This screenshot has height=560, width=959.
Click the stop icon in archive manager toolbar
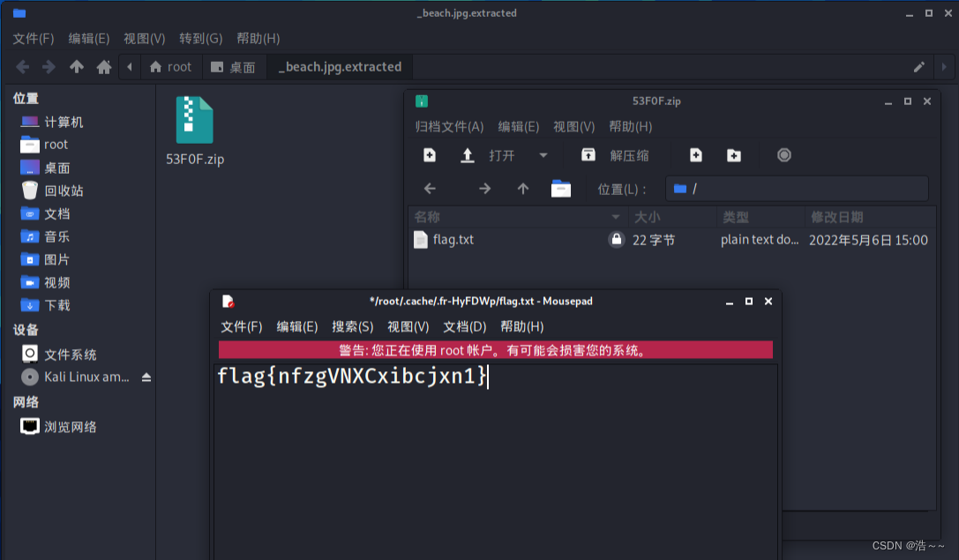coord(783,154)
